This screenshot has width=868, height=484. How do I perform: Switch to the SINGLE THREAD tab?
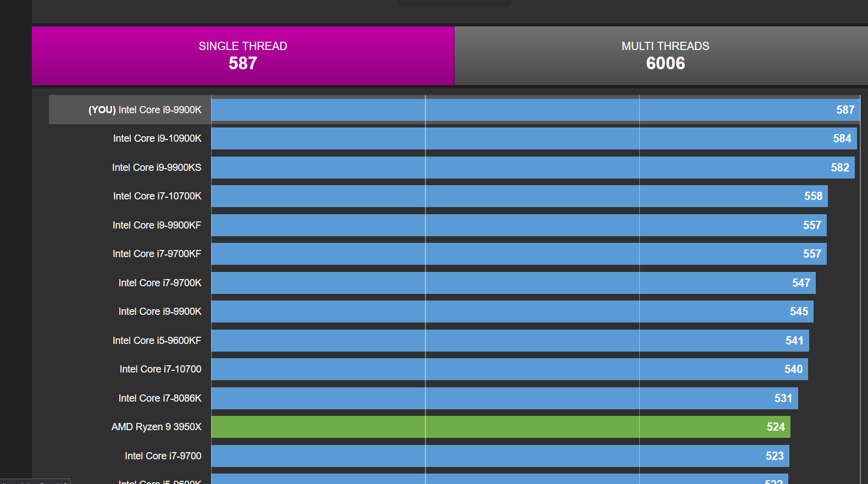243,55
